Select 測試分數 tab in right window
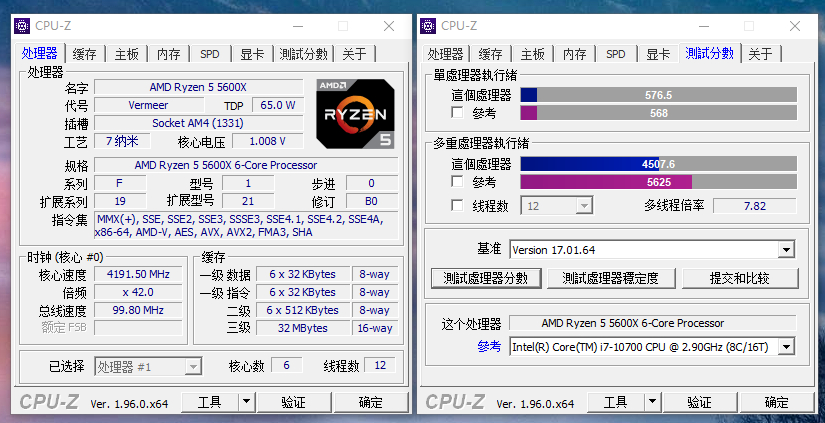 point(710,53)
